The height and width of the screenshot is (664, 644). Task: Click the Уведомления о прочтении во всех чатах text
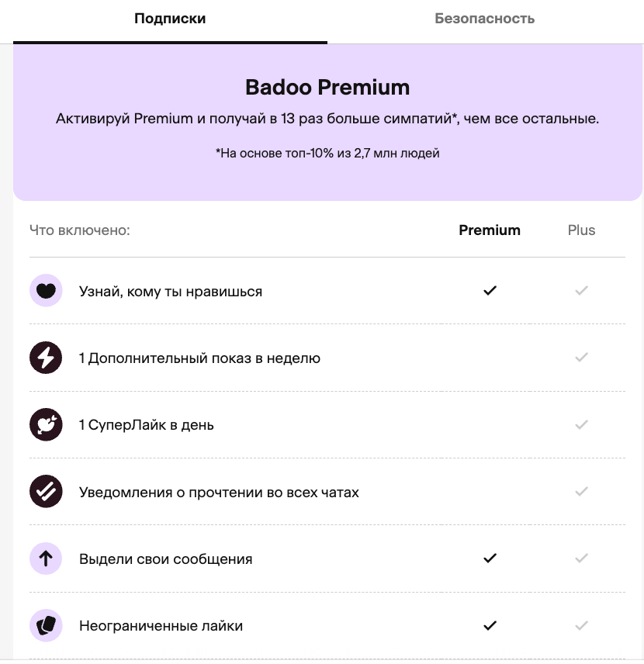[219, 493]
